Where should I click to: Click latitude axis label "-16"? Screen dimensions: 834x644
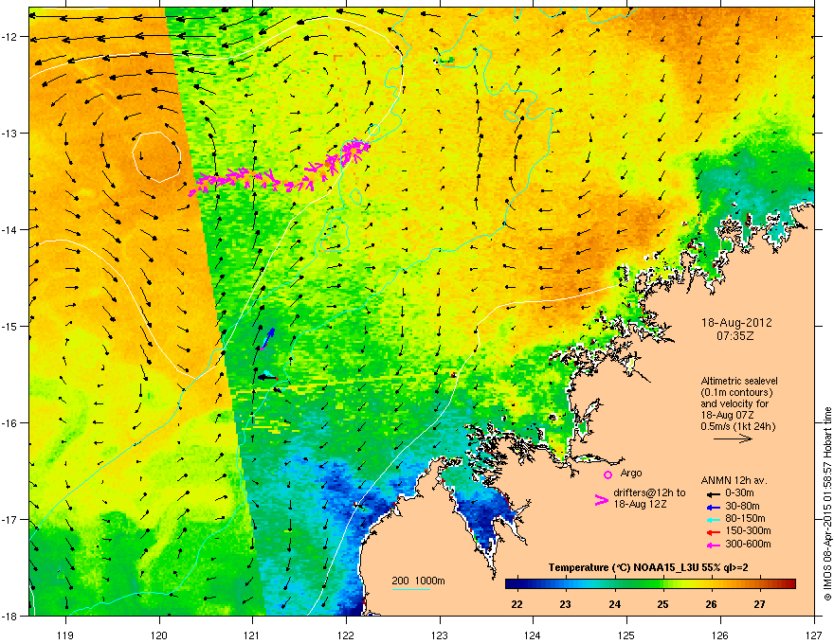[10, 422]
